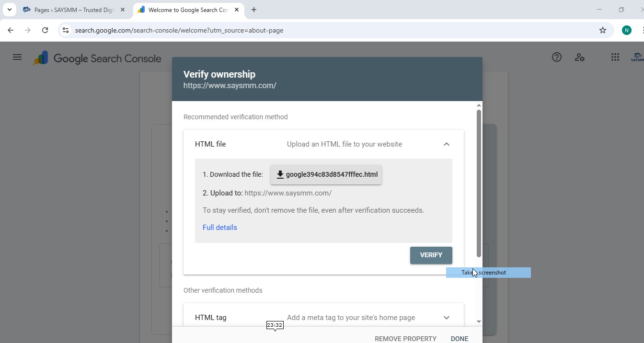This screenshot has height=343, width=644.
Task: View site information icon in address bar
Action: pyautogui.click(x=66, y=30)
